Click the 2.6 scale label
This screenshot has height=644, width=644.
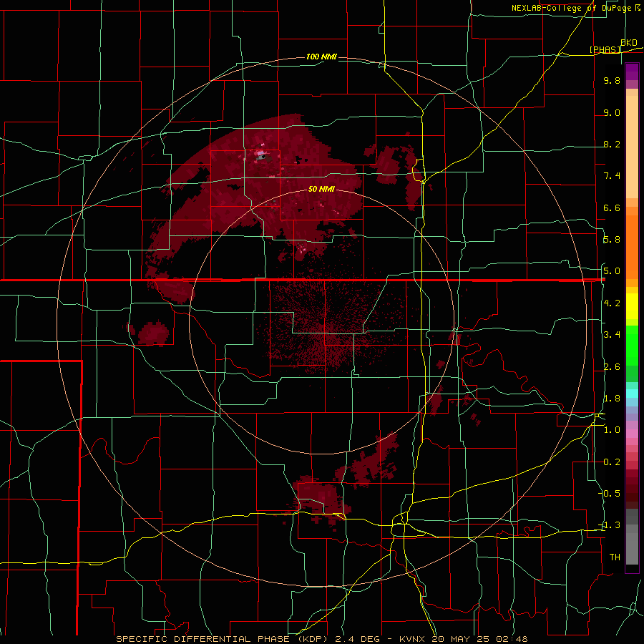[x=612, y=366]
